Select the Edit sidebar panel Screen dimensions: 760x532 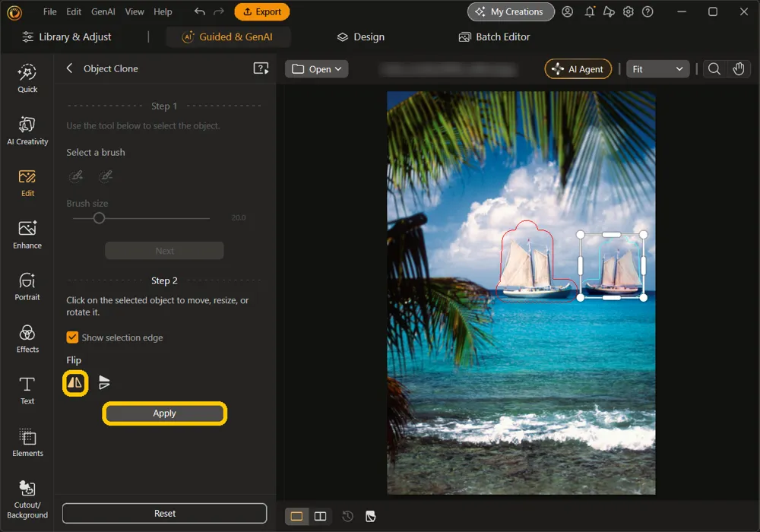coord(27,183)
